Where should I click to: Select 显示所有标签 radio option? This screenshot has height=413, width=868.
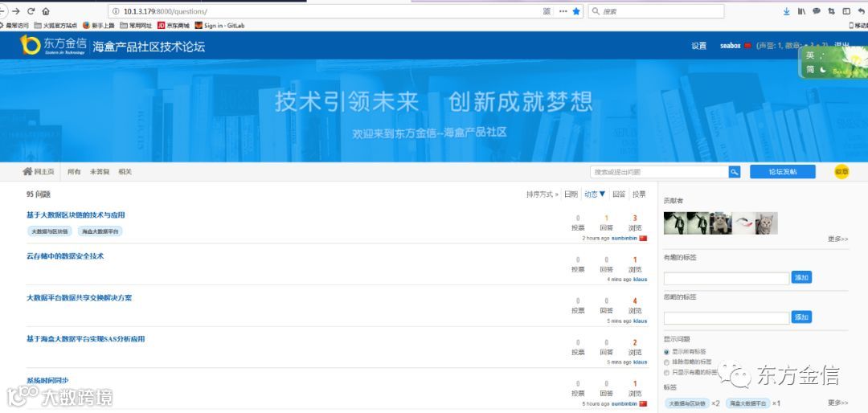pyautogui.click(x=666, y=352)
